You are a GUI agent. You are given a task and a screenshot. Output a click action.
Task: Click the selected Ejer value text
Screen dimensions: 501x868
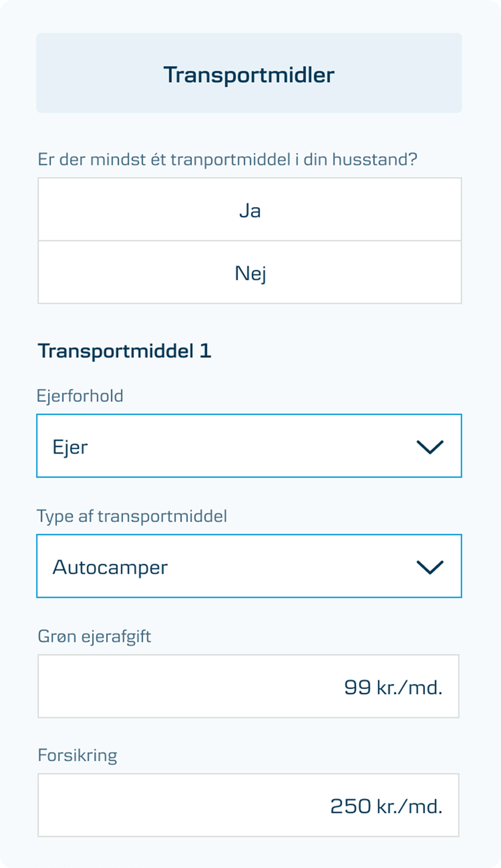[x=70, y=448]
